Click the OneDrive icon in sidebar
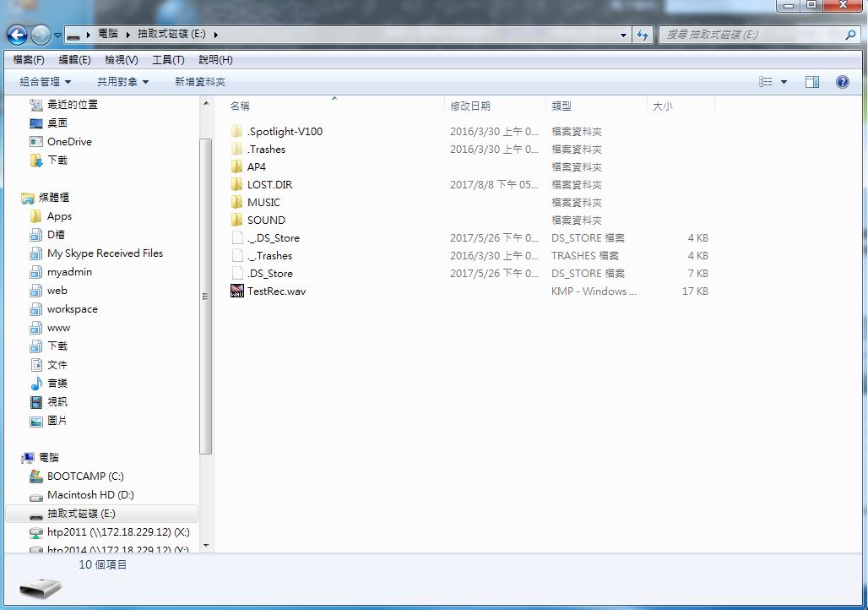Viewport: 868px width, 610px height. [x=36, y=142]
